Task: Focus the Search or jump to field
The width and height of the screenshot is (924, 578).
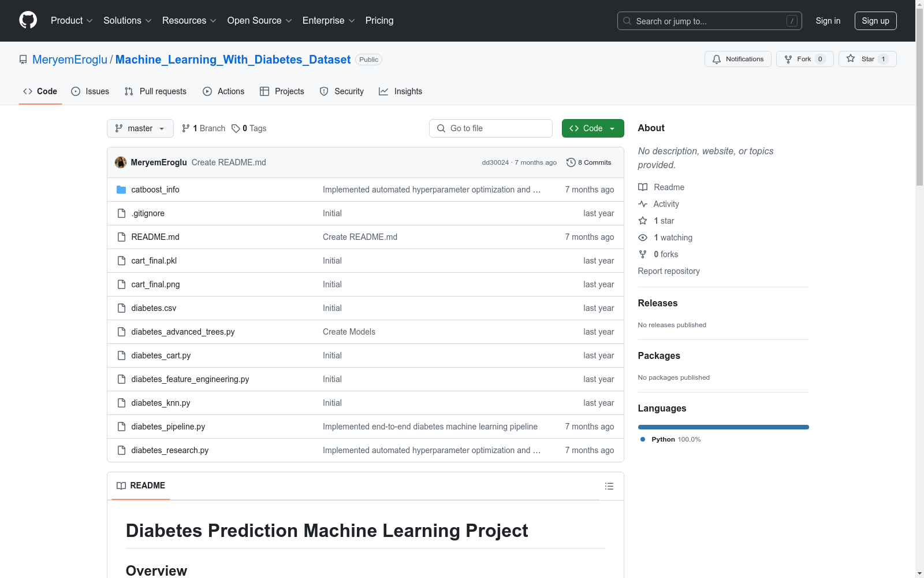Action: point(710,21)
